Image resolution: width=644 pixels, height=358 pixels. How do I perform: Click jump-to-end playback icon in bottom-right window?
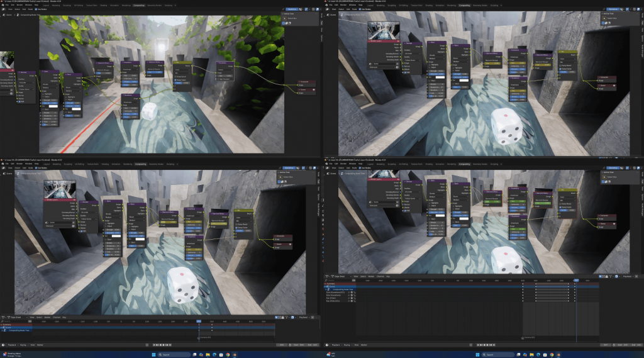[495, 345]
